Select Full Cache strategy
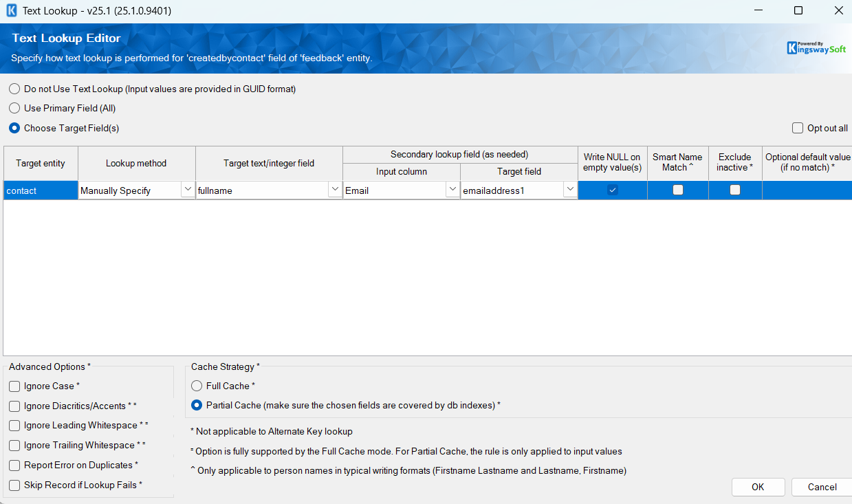 [197, 386]
